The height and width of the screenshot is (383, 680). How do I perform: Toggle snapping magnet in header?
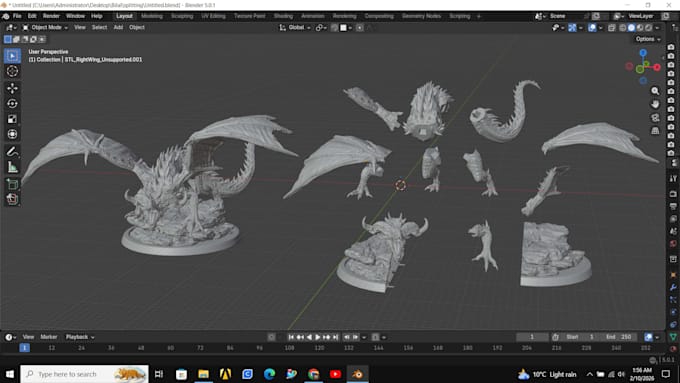[334, 28]
